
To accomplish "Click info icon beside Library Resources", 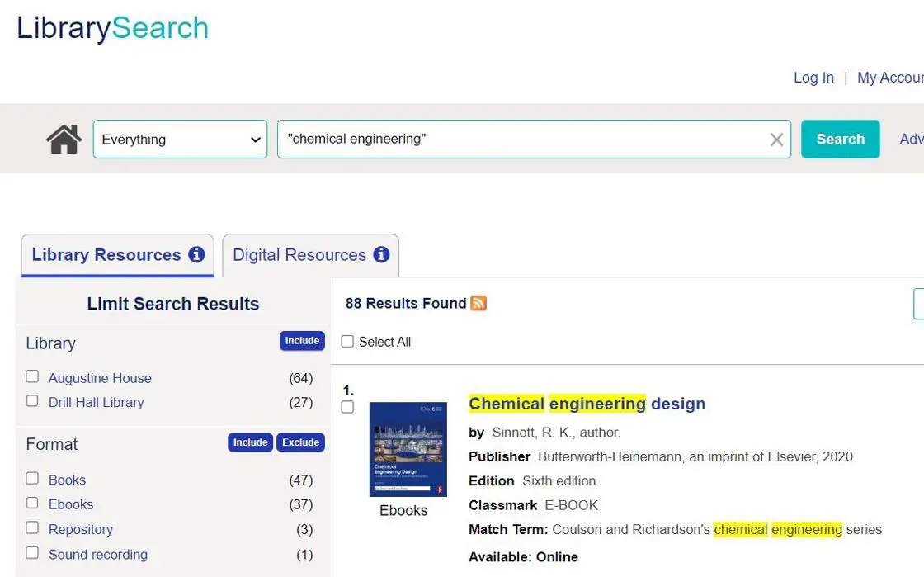I will click(x=196, y=254).
